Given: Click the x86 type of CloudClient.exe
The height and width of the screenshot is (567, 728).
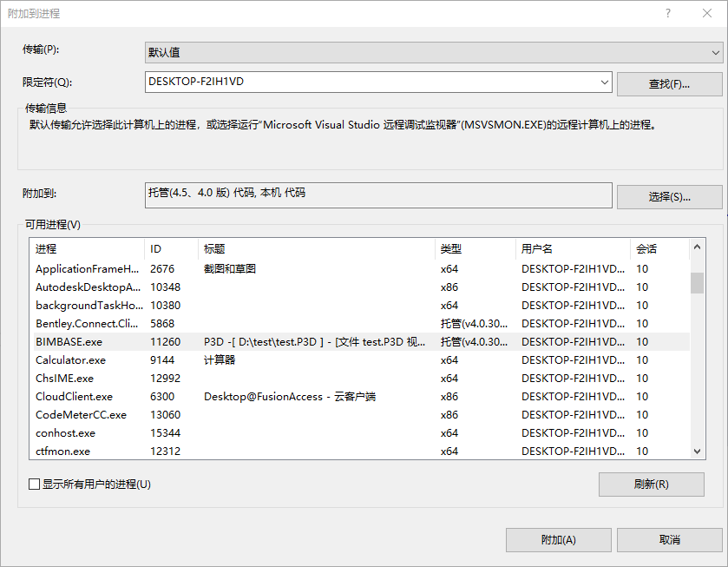Looking at the screenshot, I should pos(449,397).
